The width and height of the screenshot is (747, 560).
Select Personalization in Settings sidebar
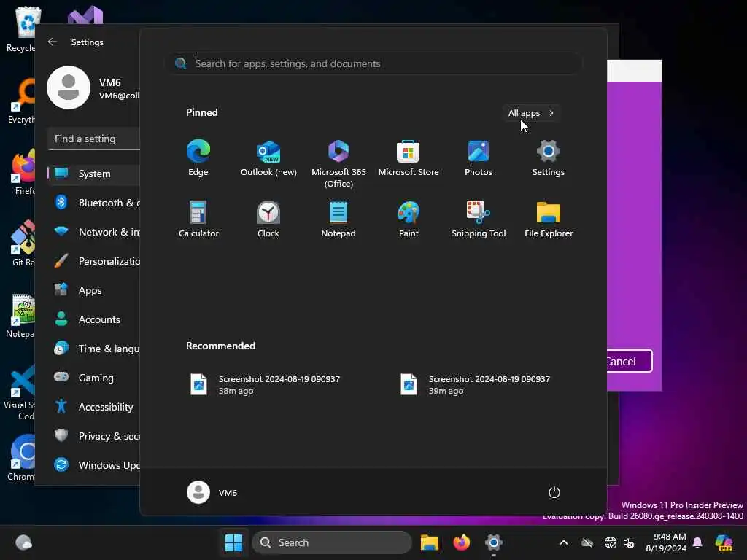pyautogui.click(x=94, y=261)
